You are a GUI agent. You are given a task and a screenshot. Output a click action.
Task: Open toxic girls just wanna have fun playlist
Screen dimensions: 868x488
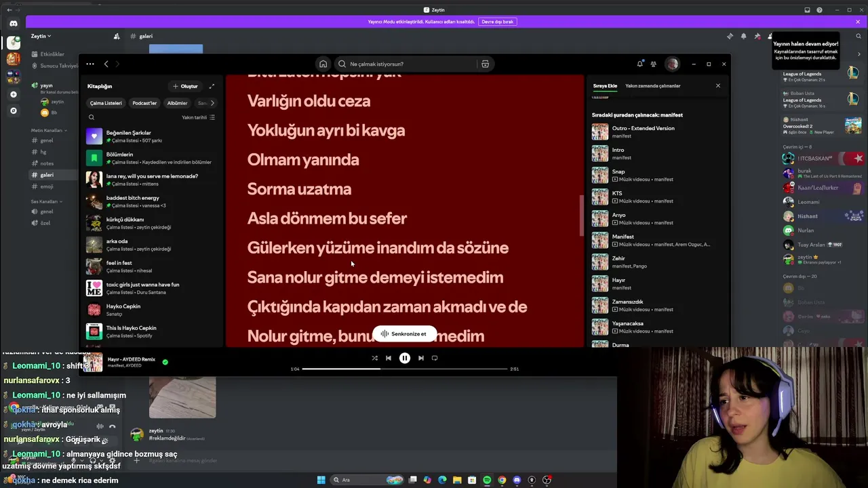152,288
